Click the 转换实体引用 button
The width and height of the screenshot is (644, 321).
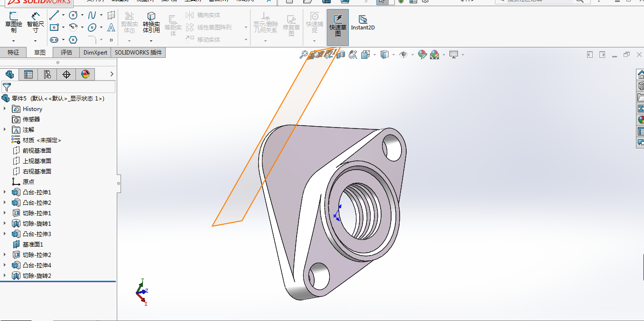pos(151,23)
